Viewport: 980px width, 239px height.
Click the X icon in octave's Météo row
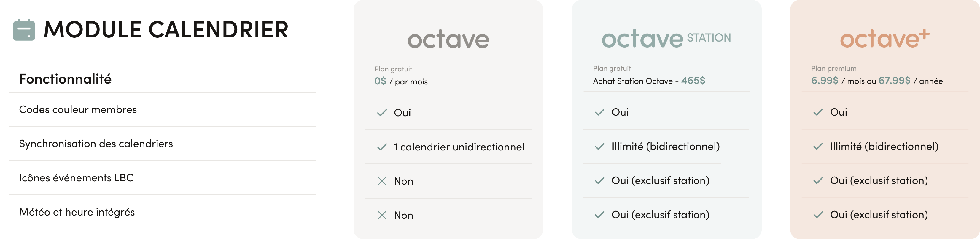(382, 215)
